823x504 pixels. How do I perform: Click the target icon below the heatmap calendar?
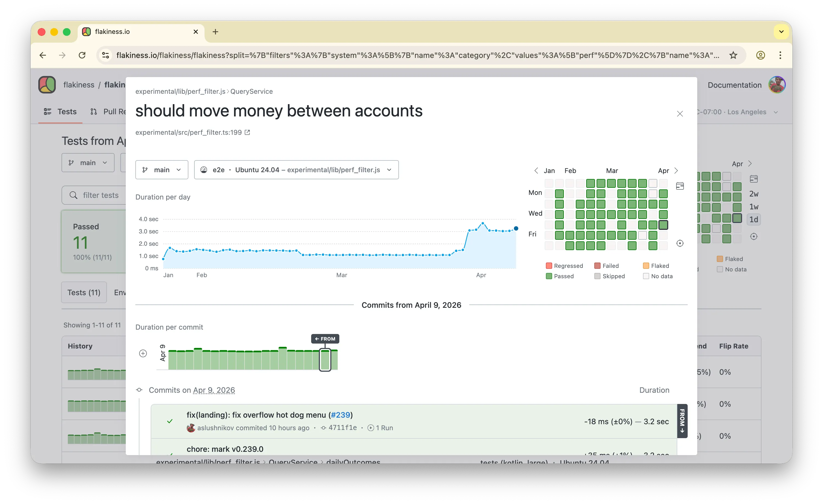pyautogui.click(x=680, y=243)
